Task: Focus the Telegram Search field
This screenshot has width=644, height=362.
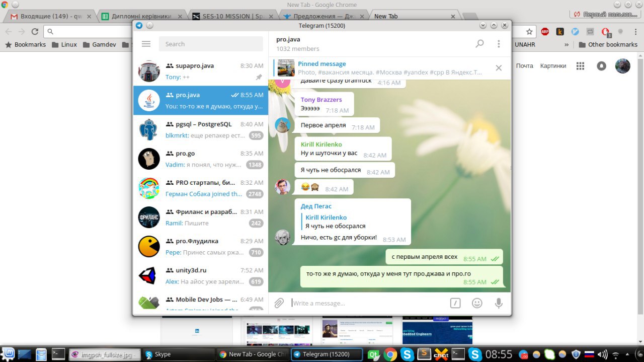Action: (x=211, y=44)
